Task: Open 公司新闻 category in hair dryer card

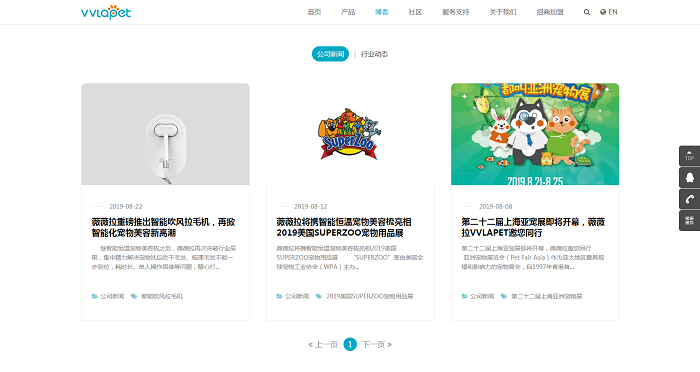Action: coord(112,296)
